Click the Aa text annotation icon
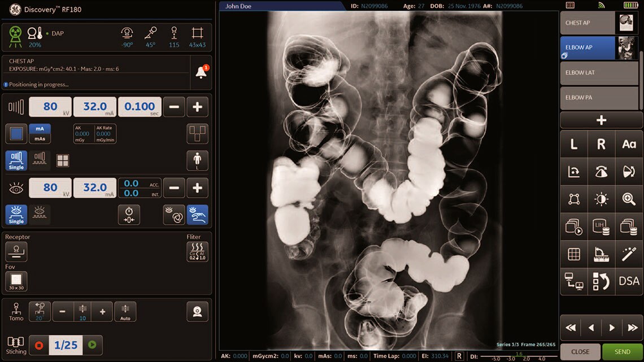 628,144
